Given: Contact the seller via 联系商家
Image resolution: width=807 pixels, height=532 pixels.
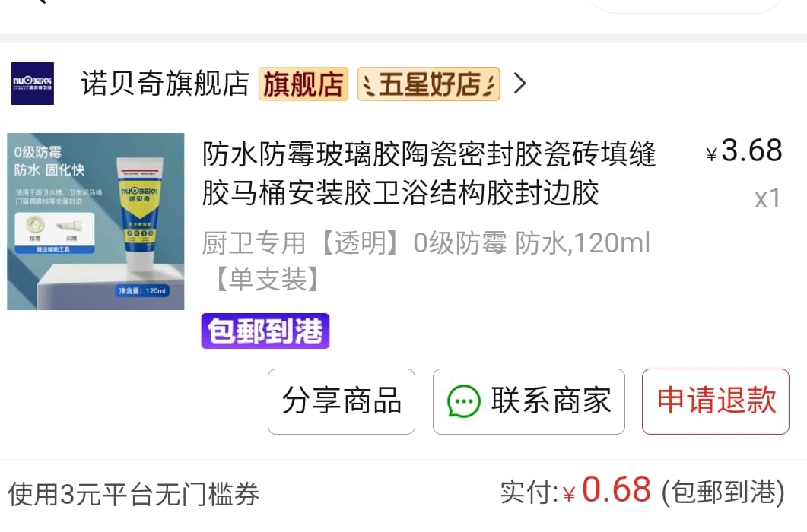Looking at the screenshot, I should pos(529,401).
